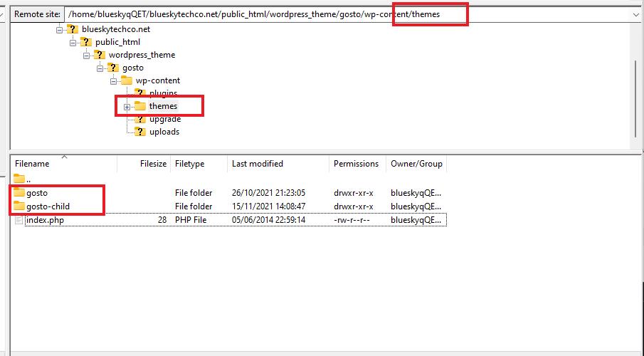Select themes folder in the tree
This screenshot has width=644, height=356.
click(x=163, y=106)
